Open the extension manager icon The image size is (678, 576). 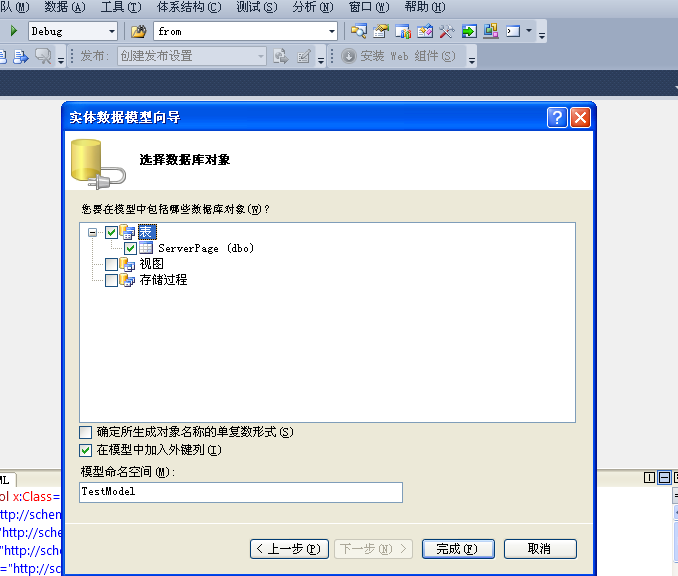point(491,31)
